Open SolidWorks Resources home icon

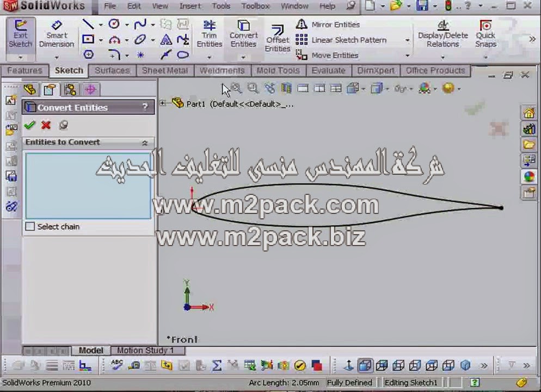click(x=528, y=113)
